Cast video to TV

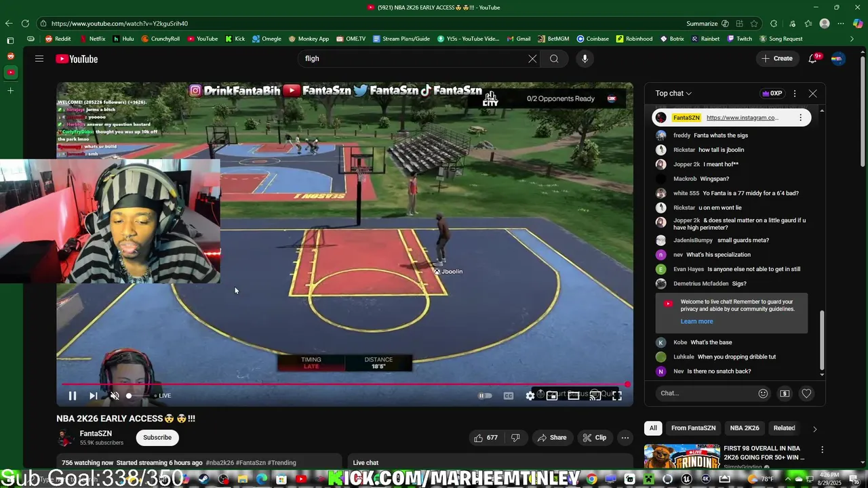point(595,396)
